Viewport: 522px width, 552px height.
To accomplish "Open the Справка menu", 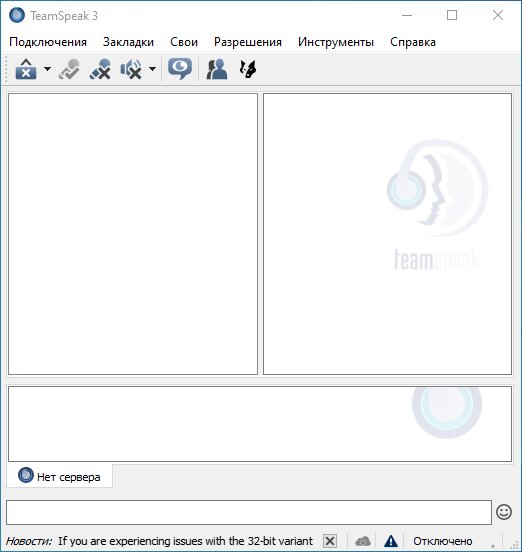I will (413, 42).
